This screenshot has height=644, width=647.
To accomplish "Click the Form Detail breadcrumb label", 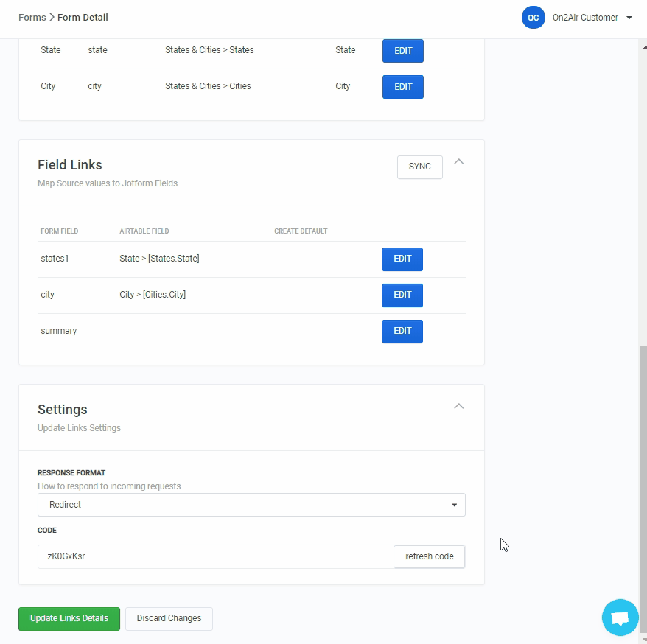I will click(83, 17).
